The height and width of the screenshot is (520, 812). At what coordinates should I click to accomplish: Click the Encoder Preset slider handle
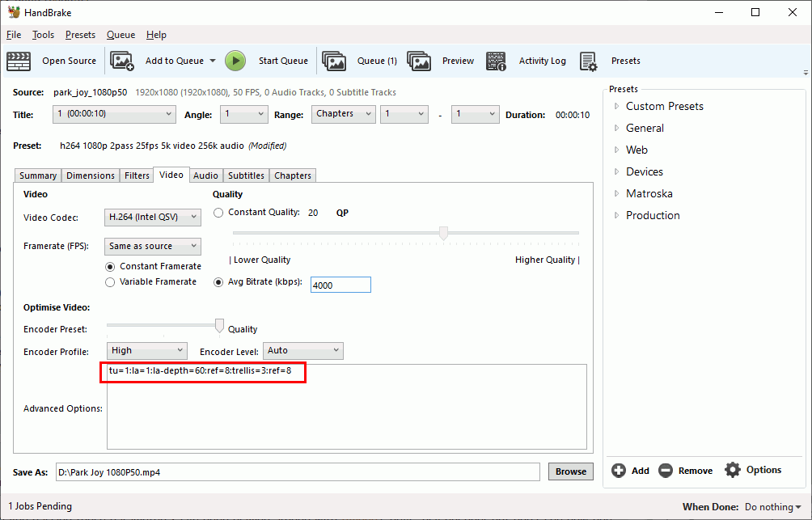(219, 326)
